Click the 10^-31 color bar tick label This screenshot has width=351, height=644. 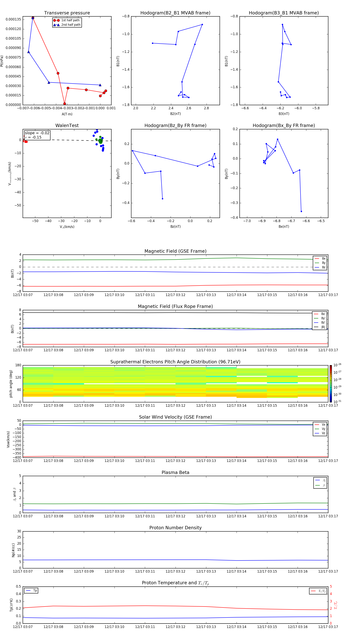(337, 402)
